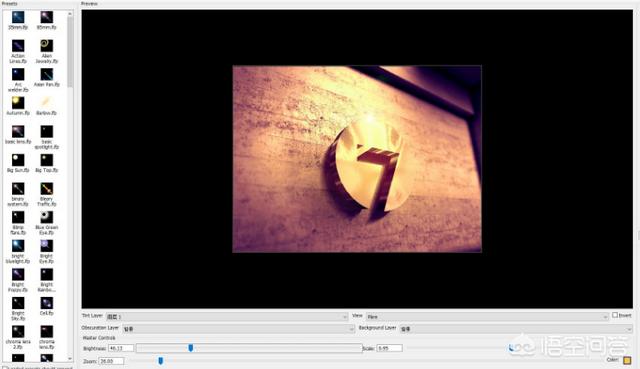
Task: Click the Scale value field
Action: click(x=389, y=348)
